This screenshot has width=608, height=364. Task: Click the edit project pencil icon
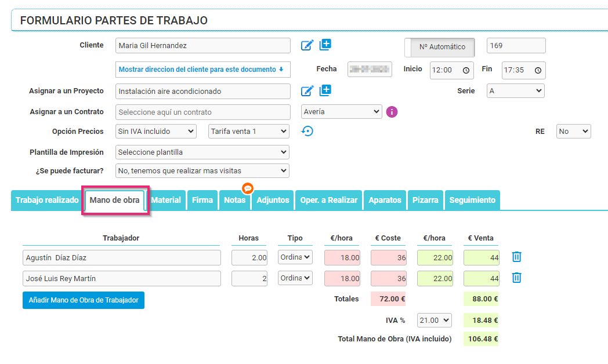click(x=307, y=90)
